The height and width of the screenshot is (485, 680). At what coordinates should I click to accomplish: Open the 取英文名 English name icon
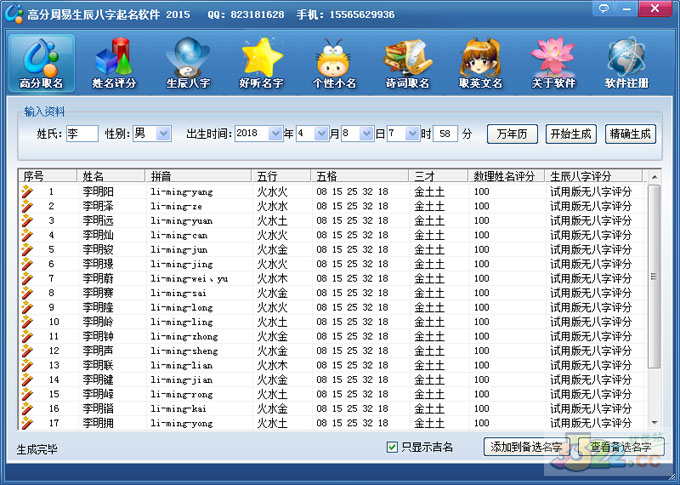[x=480, y=62]
